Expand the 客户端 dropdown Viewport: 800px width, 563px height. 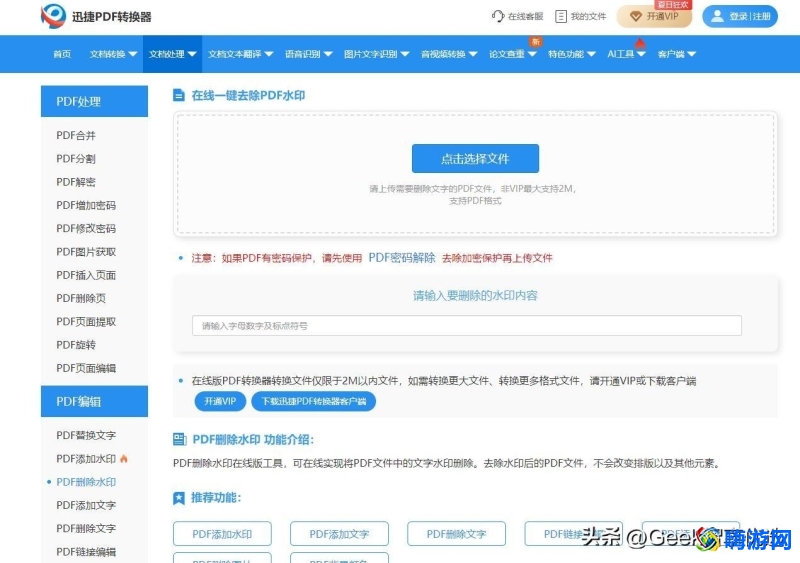[x=677, y=54]
